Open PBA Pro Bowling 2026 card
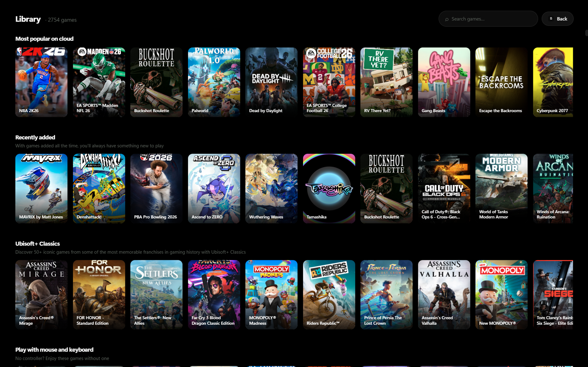This screenshot has height=367, width=588. coord(156,188)
